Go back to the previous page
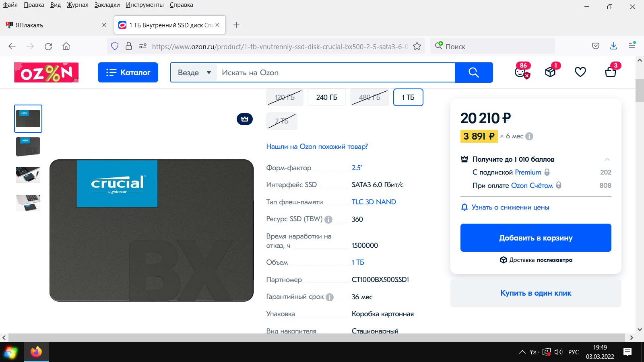This screenshot has width=644, height=362. pos(12,46)
